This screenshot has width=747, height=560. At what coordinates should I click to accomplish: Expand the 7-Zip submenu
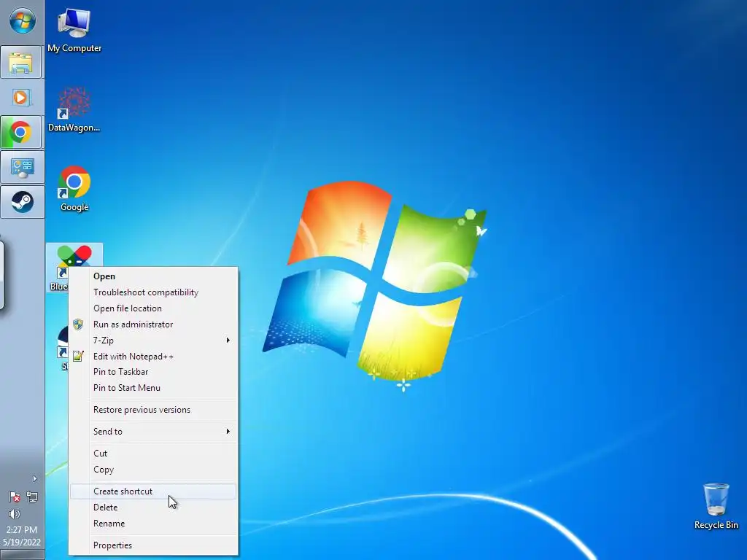[x=153, y=340]
